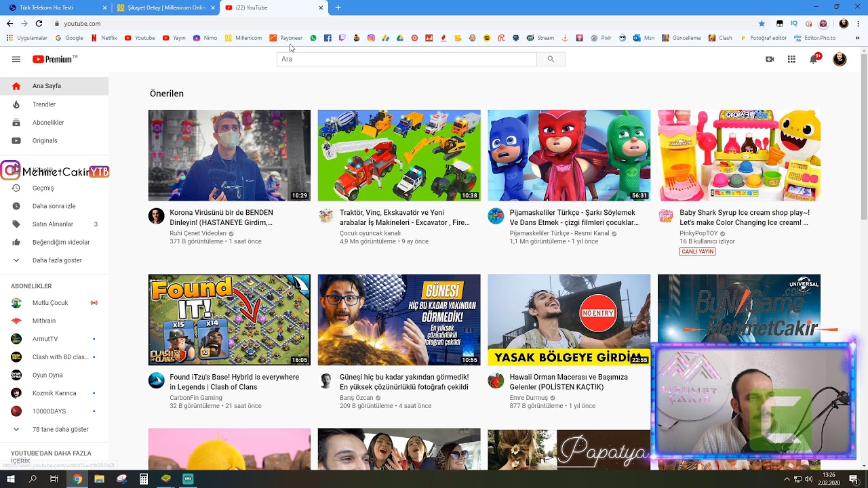Open Uygulamalar apps bookmark
868x488 pixels.
click(27, 38)
